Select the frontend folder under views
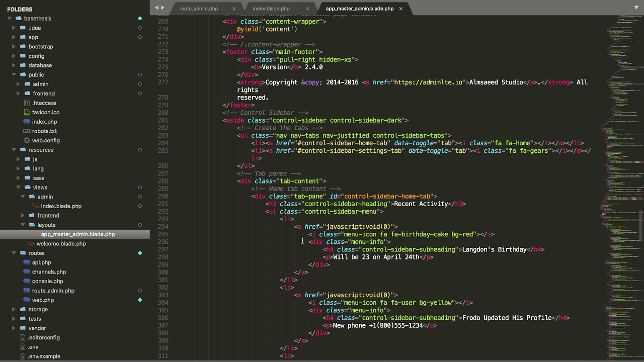This screenshot has width=644, height=362. click(x=48, y=216)
